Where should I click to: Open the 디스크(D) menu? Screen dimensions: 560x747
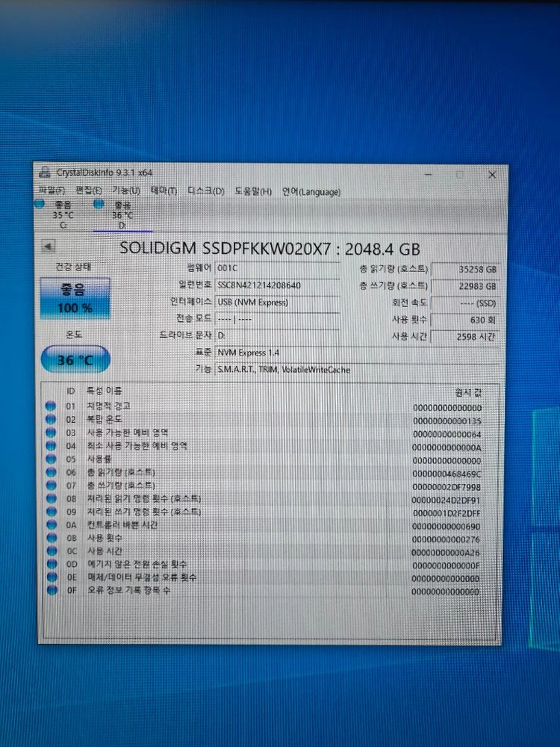(206, 191)
